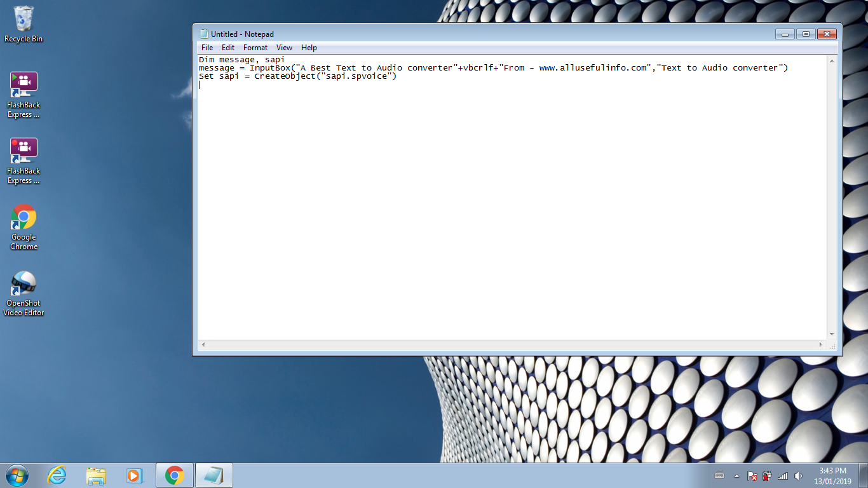Viewport: 868px width, 488px height.
Task: Open the battery power tray icon
Action: [767, 476]
